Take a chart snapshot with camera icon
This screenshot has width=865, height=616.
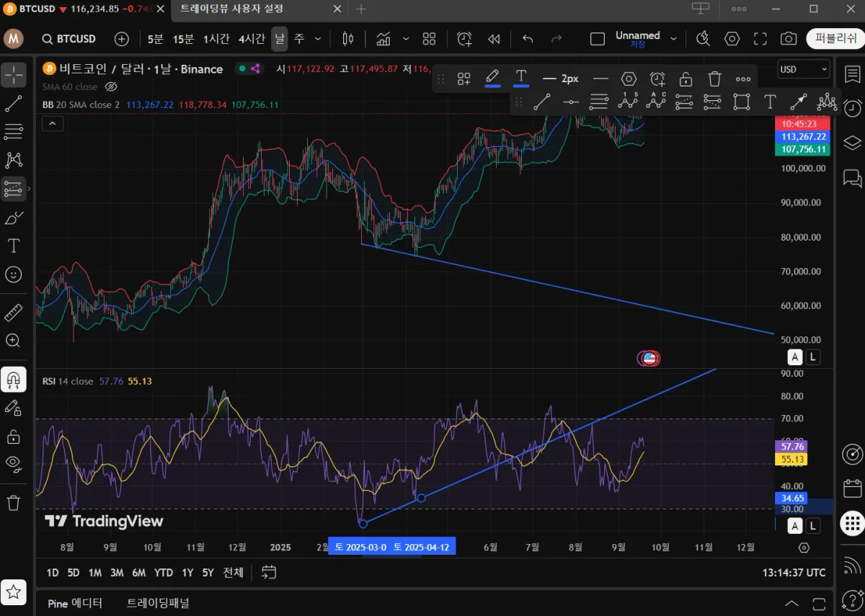789,39
